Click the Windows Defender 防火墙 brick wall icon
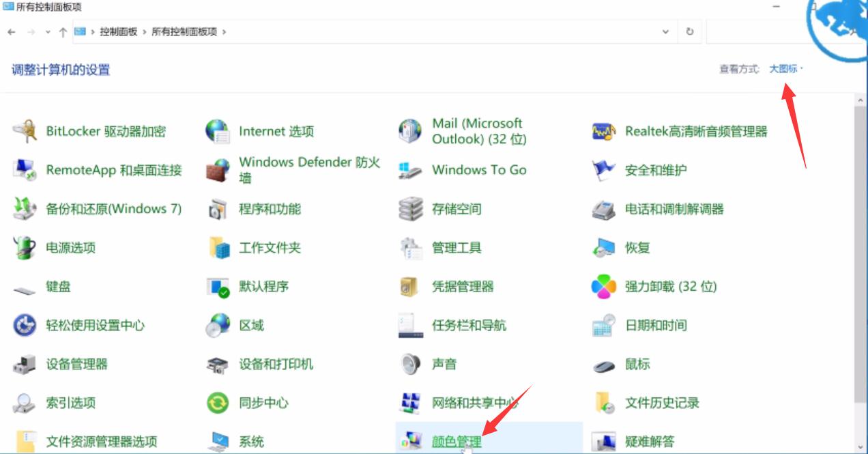868x454 pixels. point(218,170)
